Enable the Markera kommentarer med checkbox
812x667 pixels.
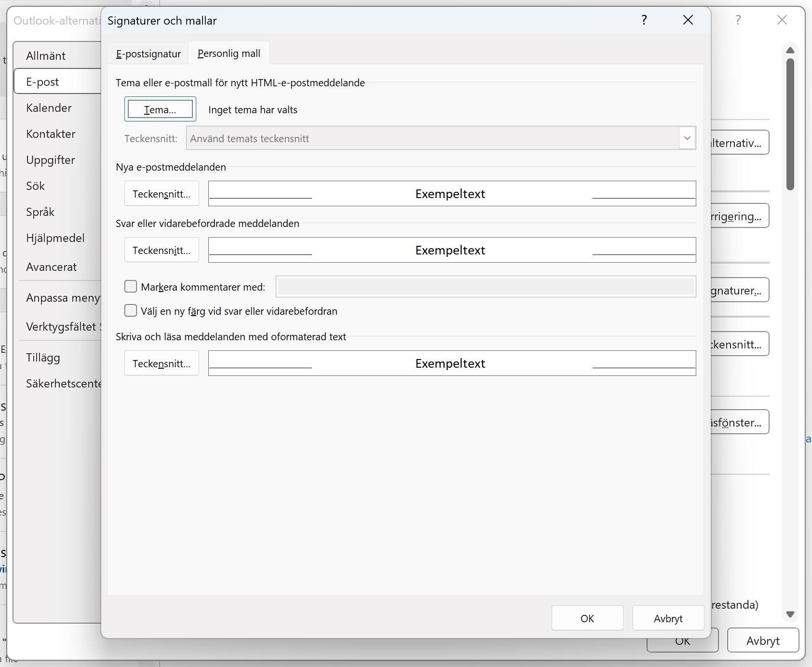pos(131,286)
